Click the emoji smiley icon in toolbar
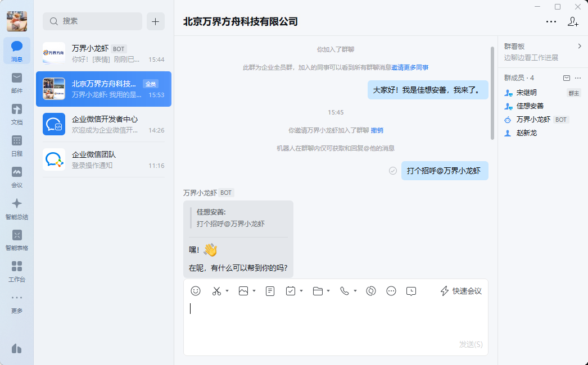Viewport: 588px width, 365px height. [196, 291]
